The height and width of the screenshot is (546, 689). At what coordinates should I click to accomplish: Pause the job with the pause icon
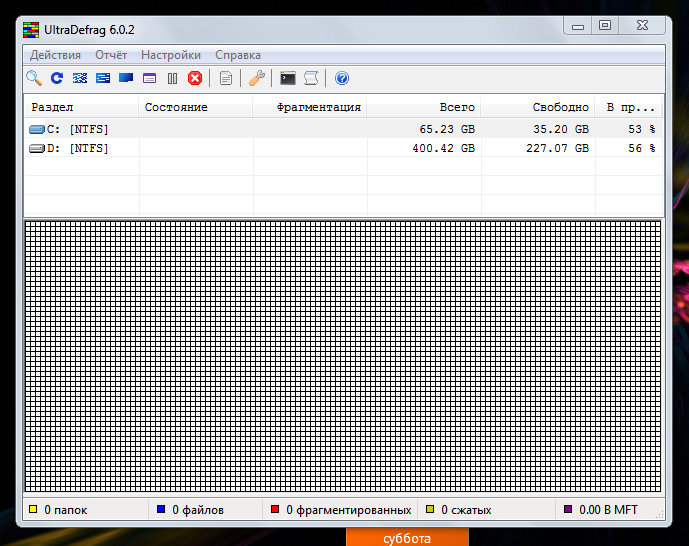[x=172, y=78]
